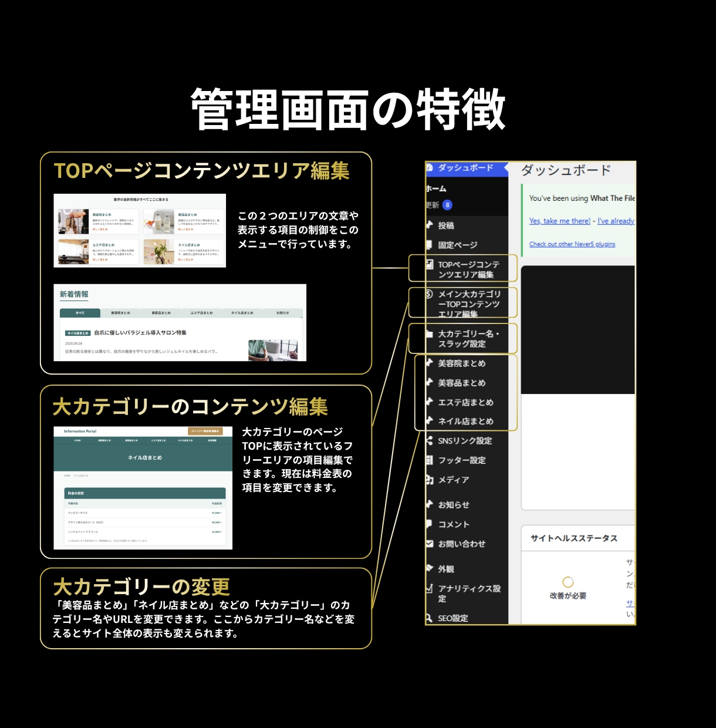Open 'Check out other Never5 plugins' link
Screen dimensions: 716x728
[x=572, y=244]
